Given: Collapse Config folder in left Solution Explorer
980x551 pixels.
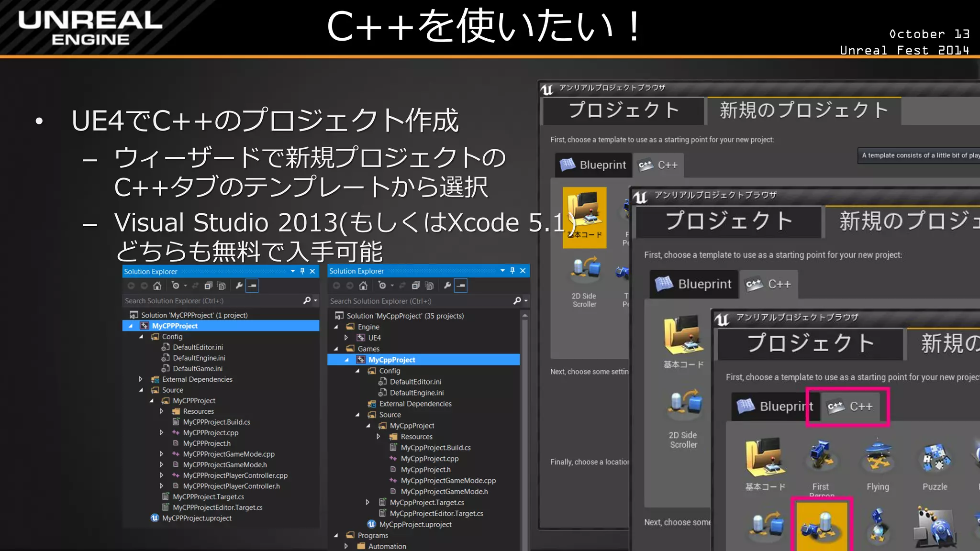Looking at the screenshot, I should point(141,337).
